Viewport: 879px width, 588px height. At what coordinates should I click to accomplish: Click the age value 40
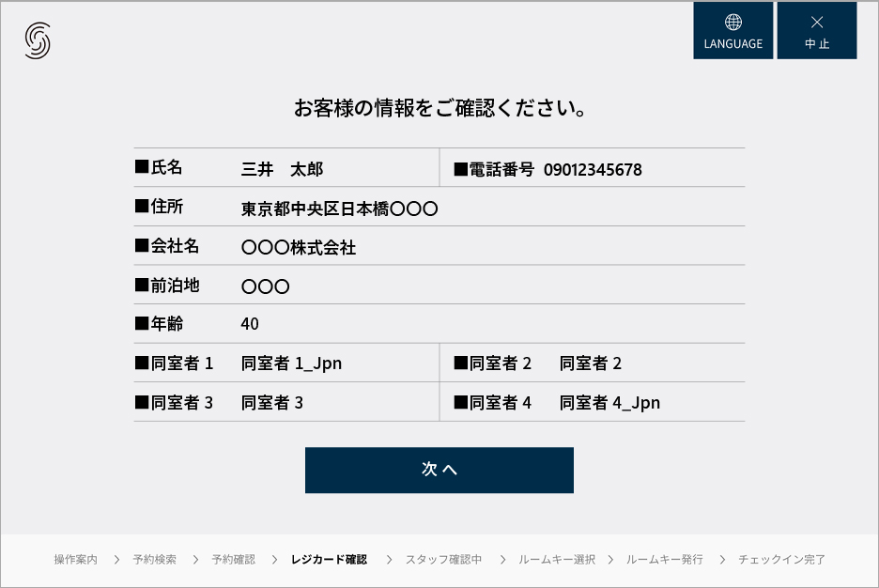pyautogui.click(x=250, y=324)
